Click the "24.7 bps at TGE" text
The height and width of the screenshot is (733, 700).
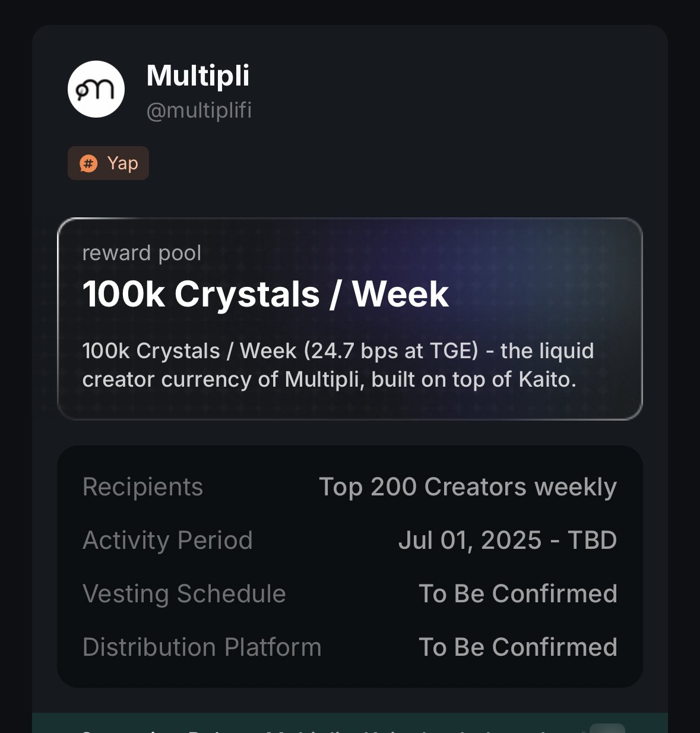click(x=391, y=351)
